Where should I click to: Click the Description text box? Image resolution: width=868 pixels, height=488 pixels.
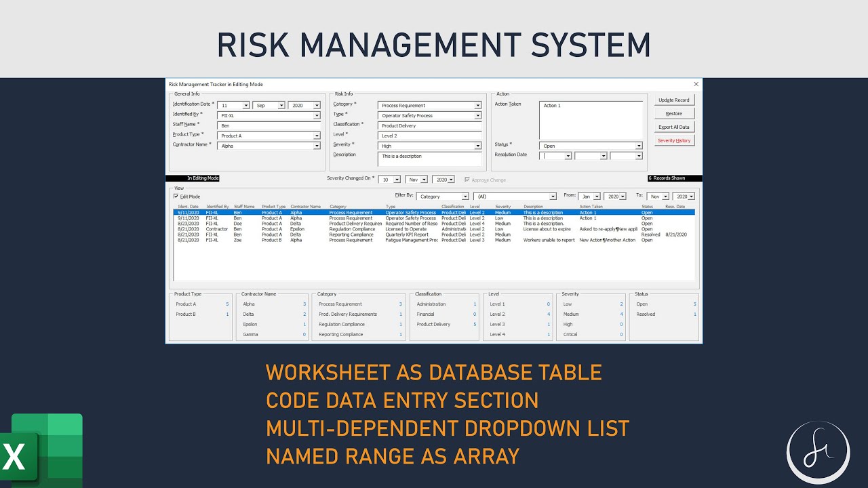click(430, 159)
